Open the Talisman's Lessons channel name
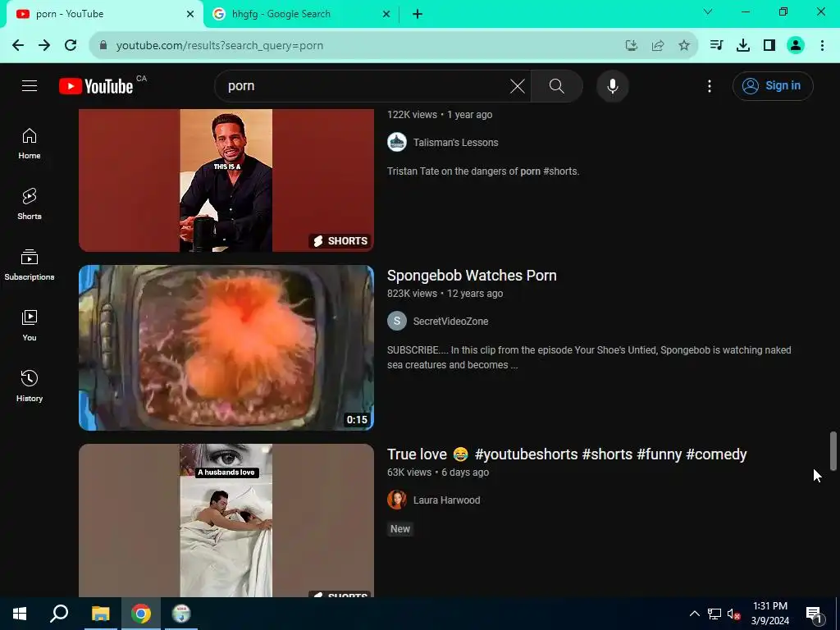The height and width of the screenshot is (630, 840). tap(455, 143)
